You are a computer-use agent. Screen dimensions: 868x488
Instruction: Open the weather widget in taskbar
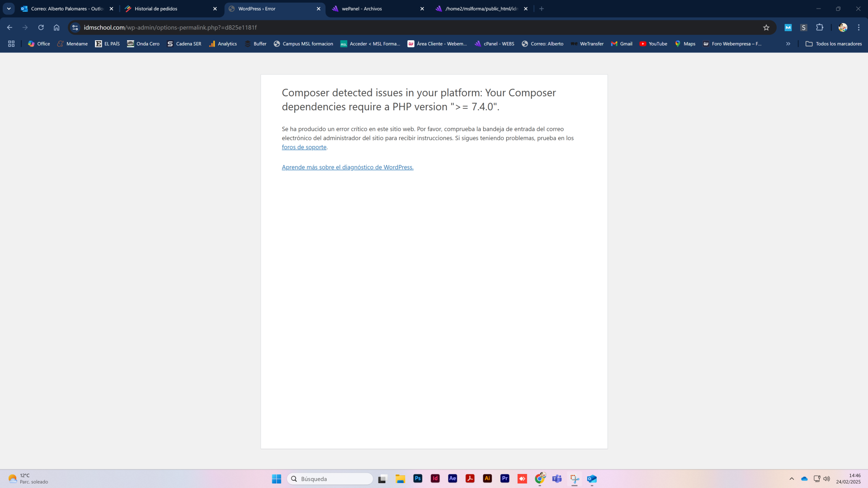[28, 479]
